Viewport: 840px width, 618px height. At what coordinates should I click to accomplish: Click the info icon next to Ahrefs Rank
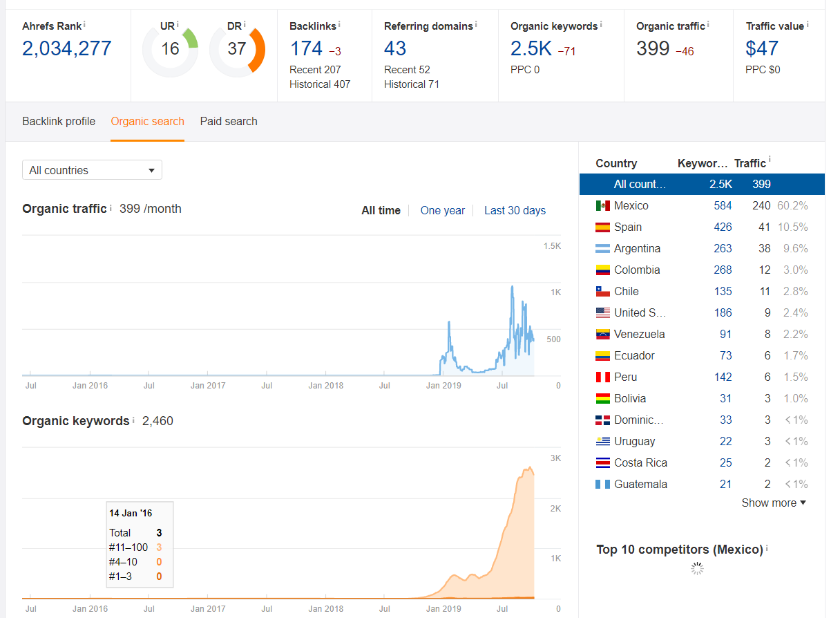pyautogui.click(x=84, y=24)
